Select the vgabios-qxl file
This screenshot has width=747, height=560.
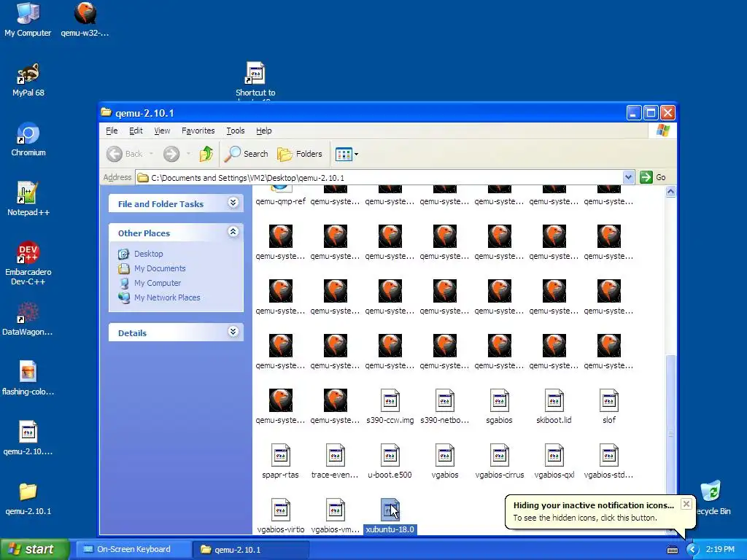(x=554, y=461)
